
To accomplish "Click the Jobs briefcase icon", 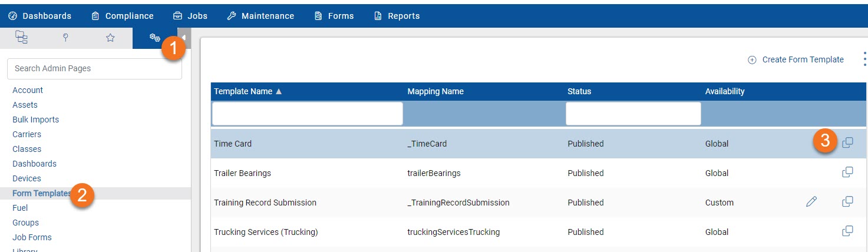I will (177, 16).
